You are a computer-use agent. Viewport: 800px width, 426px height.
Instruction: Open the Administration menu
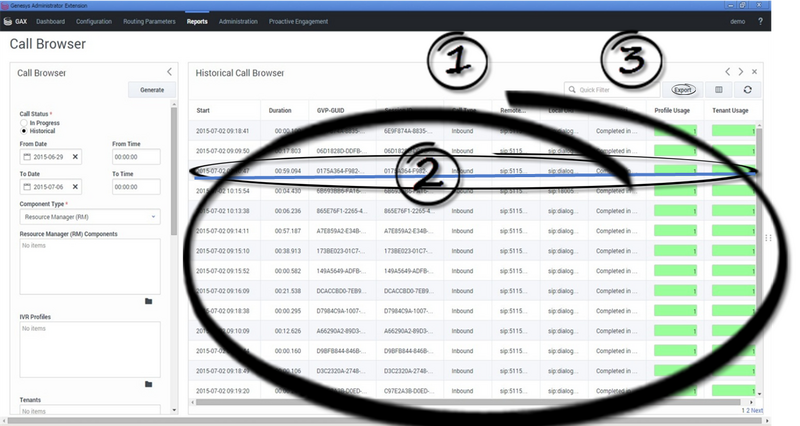pos(238,21)
